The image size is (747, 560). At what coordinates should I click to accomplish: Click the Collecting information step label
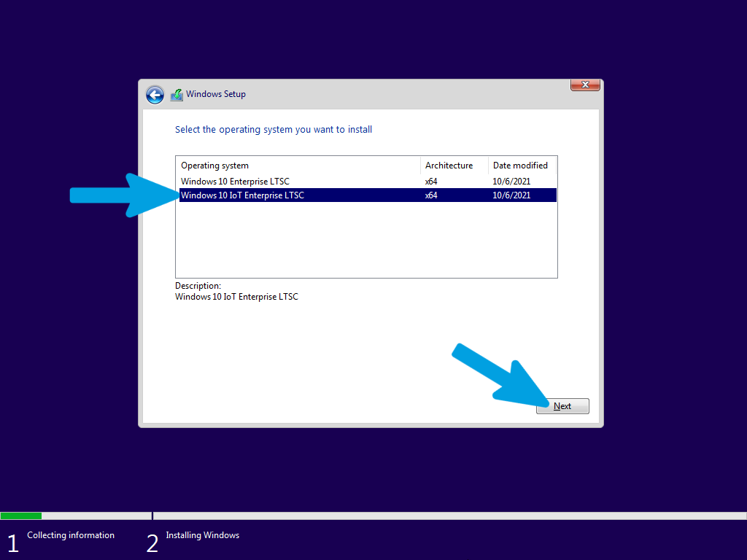click(71, 535)
